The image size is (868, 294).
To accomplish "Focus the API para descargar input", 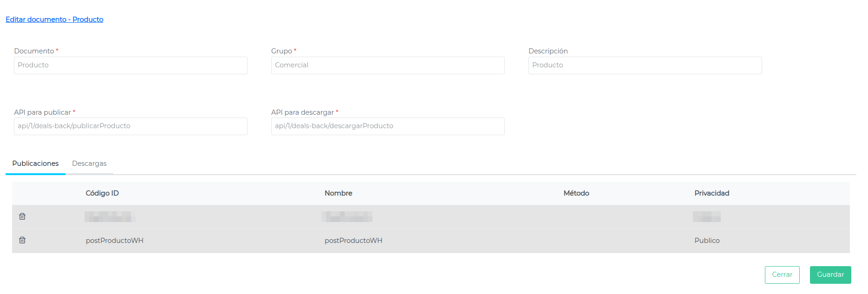I will point(388,126).
